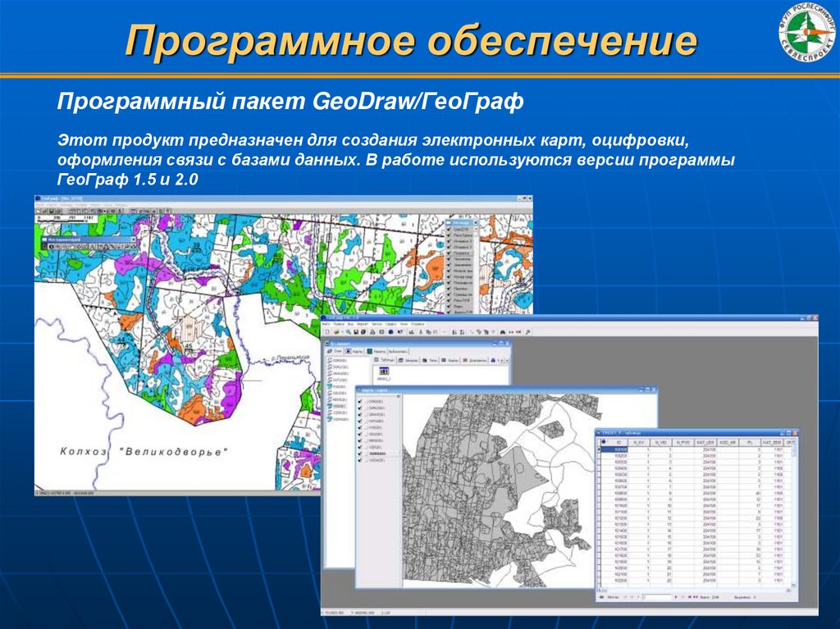This screenshot has width=840, height=629.
Task: Select the table icon in the project window
Action: coord(384,371)
